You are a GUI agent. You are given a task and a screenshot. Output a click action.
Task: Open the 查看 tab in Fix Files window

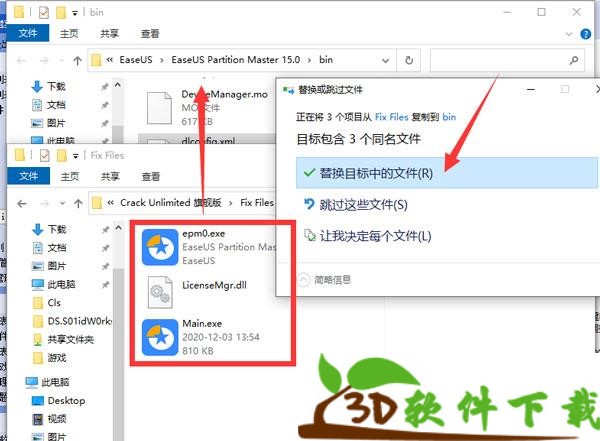(151, 176)
